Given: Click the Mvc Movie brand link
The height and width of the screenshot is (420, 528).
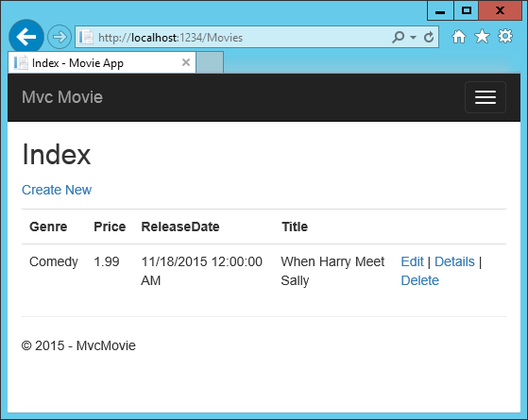Looking at the screenshot, I should [62, 97].
